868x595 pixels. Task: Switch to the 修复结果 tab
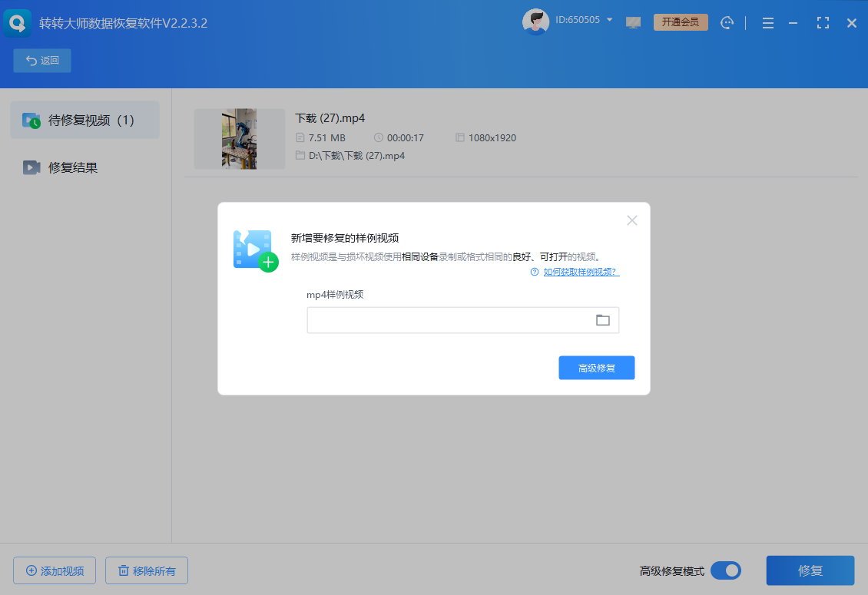pyautogui.click(x=73, y=167)
